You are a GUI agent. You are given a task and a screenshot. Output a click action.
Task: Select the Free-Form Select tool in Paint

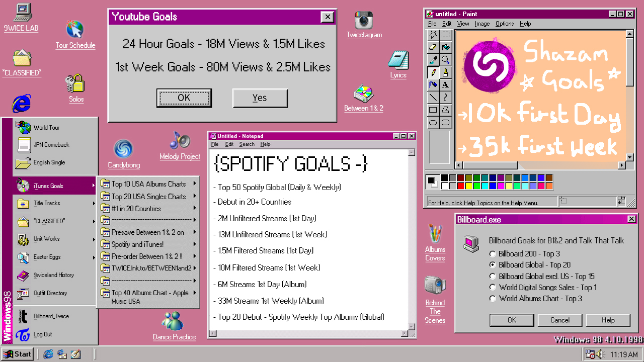point(433,35)
